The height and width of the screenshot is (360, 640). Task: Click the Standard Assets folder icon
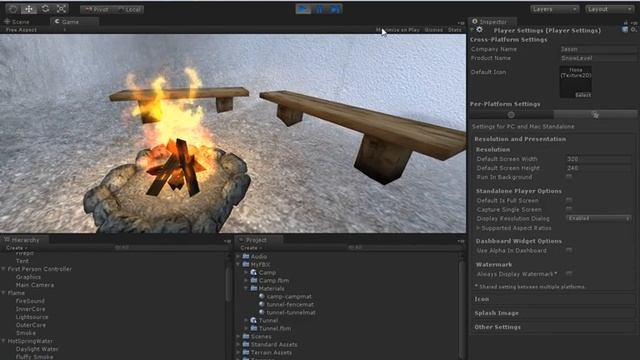[246, 344]
